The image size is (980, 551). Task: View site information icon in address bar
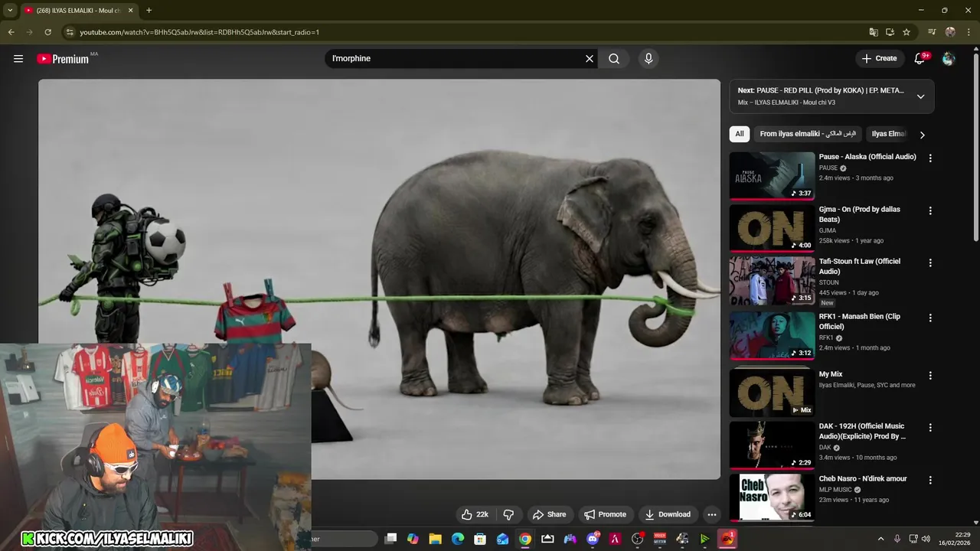click(x=70, y=32)
